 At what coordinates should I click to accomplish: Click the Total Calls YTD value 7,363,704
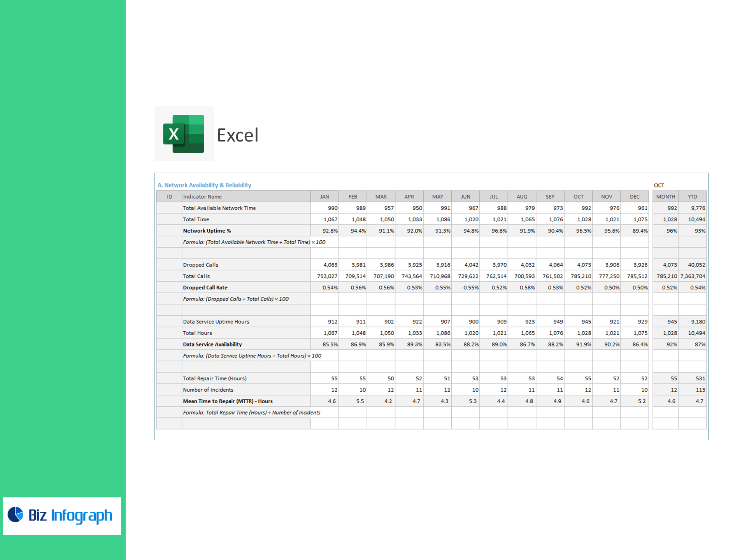pos(693,276)
